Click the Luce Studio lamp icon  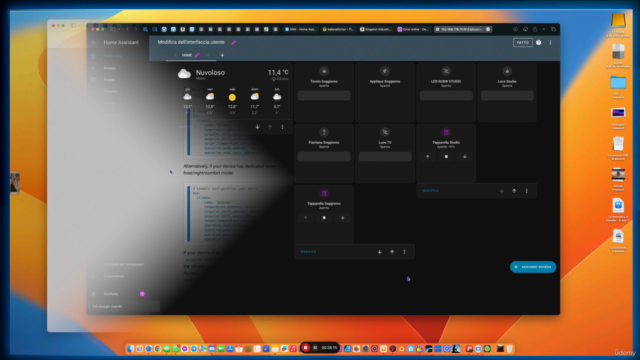(x=507, y=71)
